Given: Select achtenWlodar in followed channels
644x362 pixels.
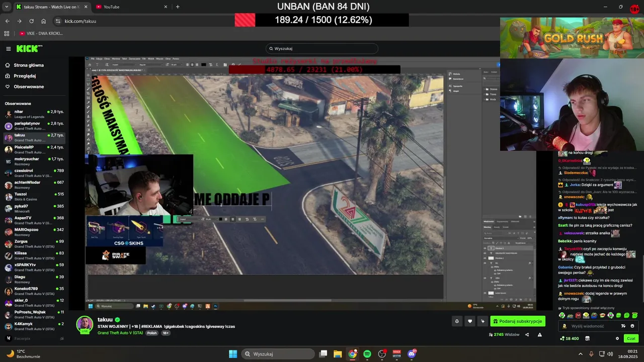Looking at the screenshot, I should (34, 185).
